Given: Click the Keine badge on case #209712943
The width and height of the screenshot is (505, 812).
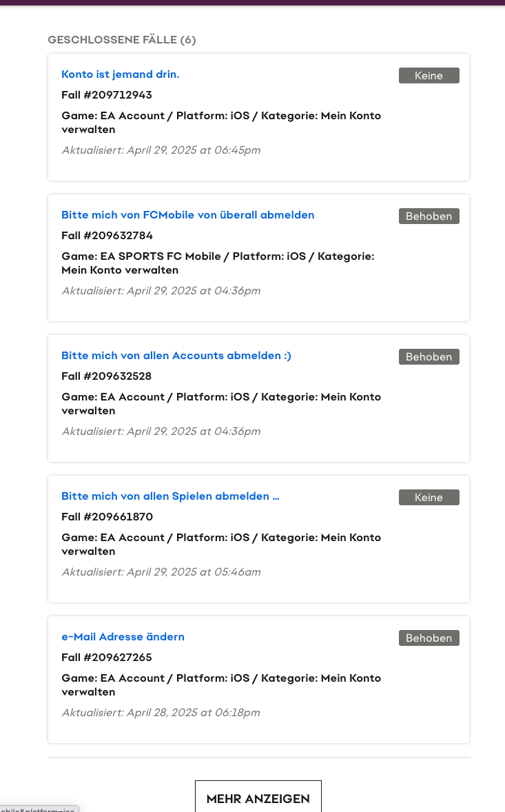Looking at the screenshot, I should (x=429, y=76).
